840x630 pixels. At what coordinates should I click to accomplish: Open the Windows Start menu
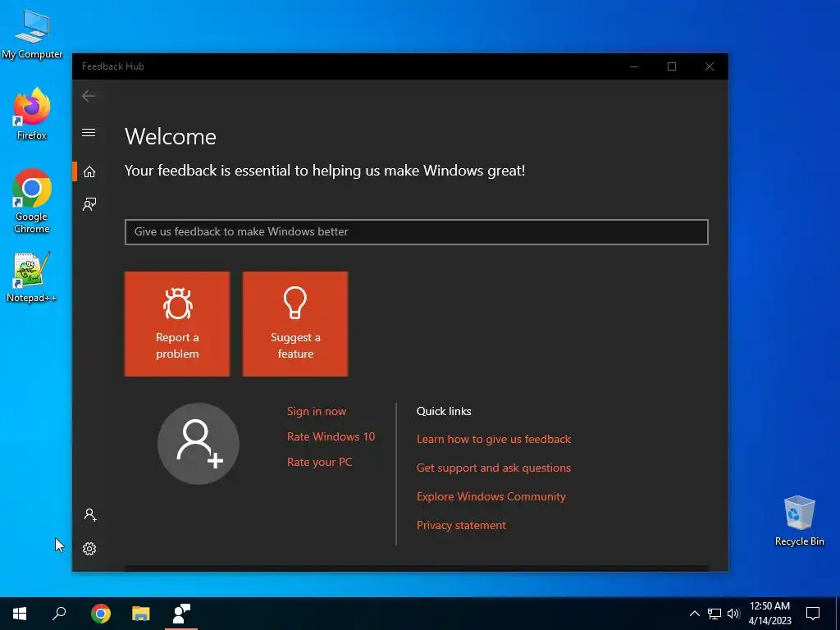pyautogui.click(x=20, y=614)
